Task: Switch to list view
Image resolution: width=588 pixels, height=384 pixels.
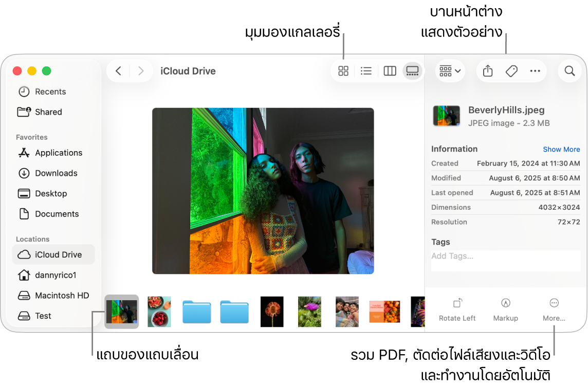Action: (x=366, y=71)
